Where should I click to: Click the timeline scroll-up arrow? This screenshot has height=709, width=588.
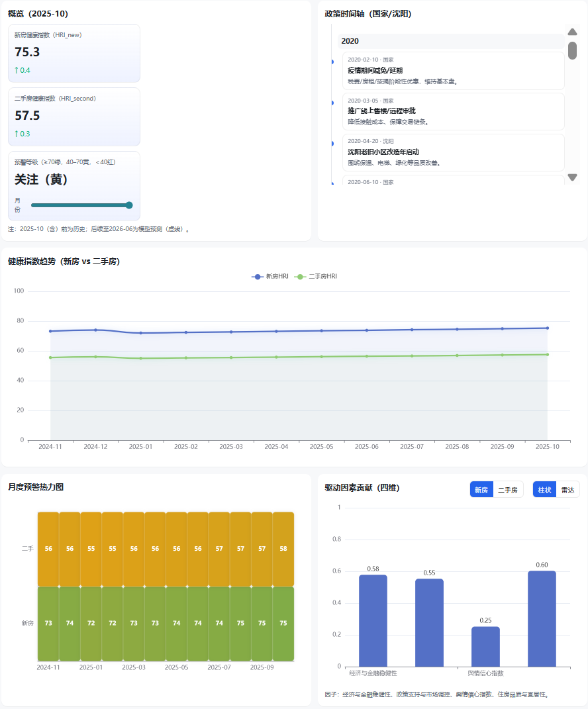tap(572, 32)
